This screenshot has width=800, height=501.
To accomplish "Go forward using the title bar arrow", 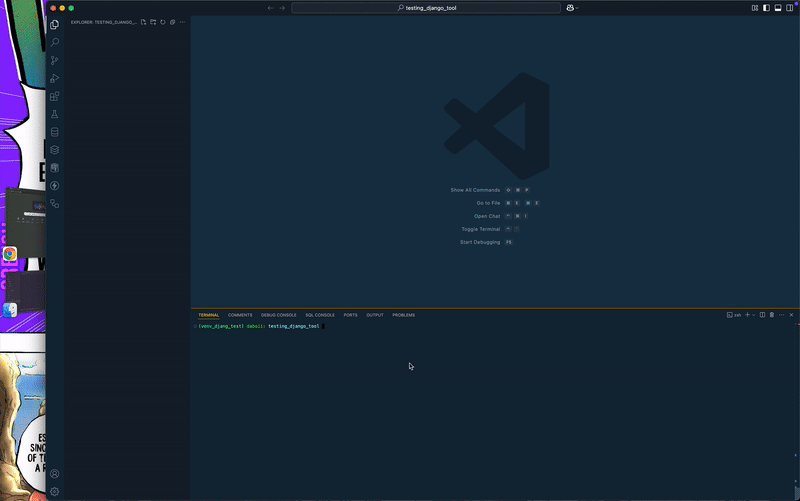I will 282,8.
